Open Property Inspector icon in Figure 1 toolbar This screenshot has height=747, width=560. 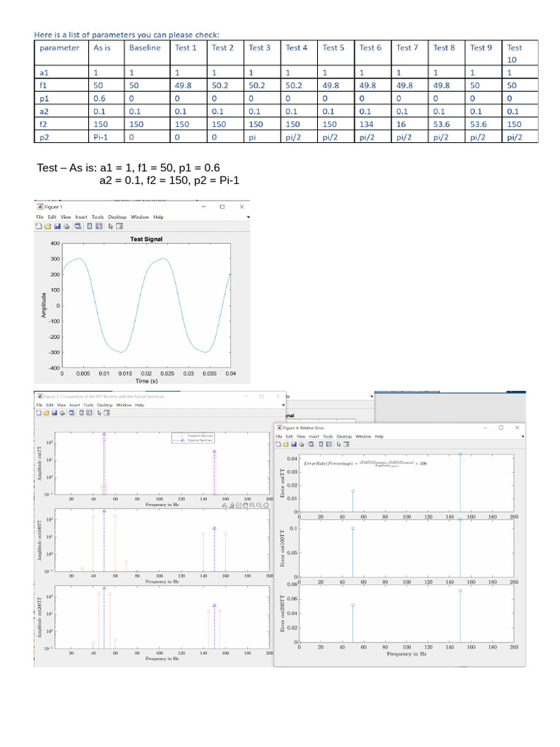tap(120, 226)
